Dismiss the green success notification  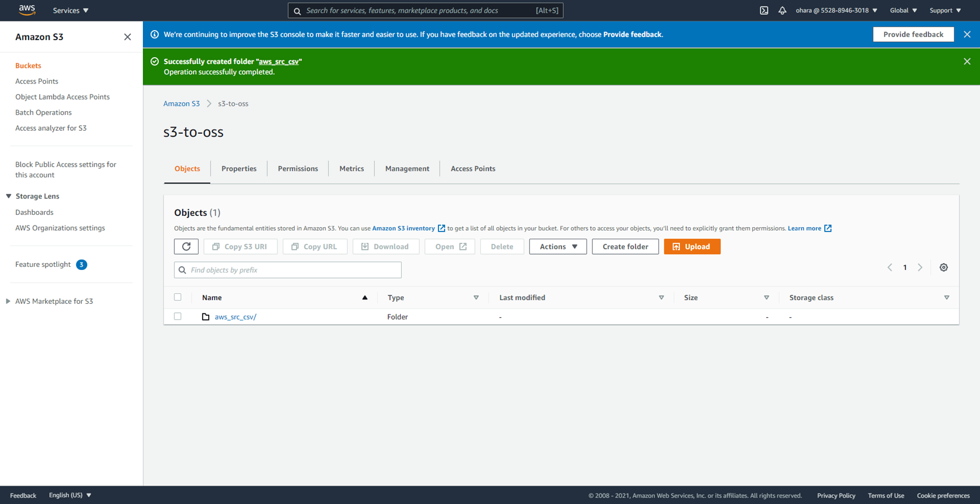click(967, 61)
